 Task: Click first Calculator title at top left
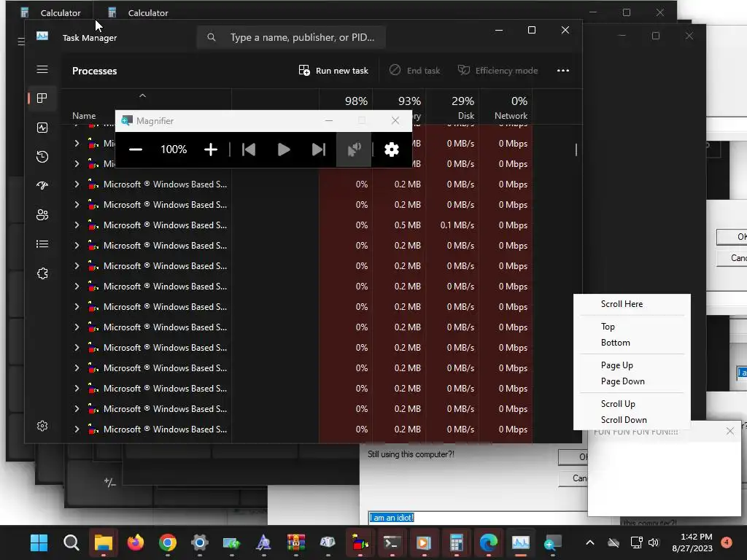click(x=61, y=13)
